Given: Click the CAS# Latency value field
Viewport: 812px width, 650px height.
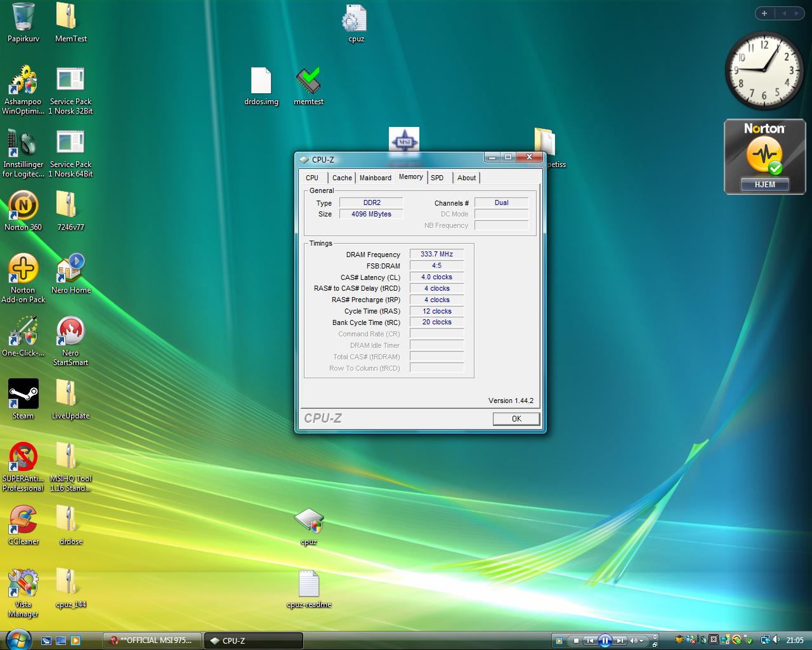Looking at the screenshot, I should pos(436,277).
